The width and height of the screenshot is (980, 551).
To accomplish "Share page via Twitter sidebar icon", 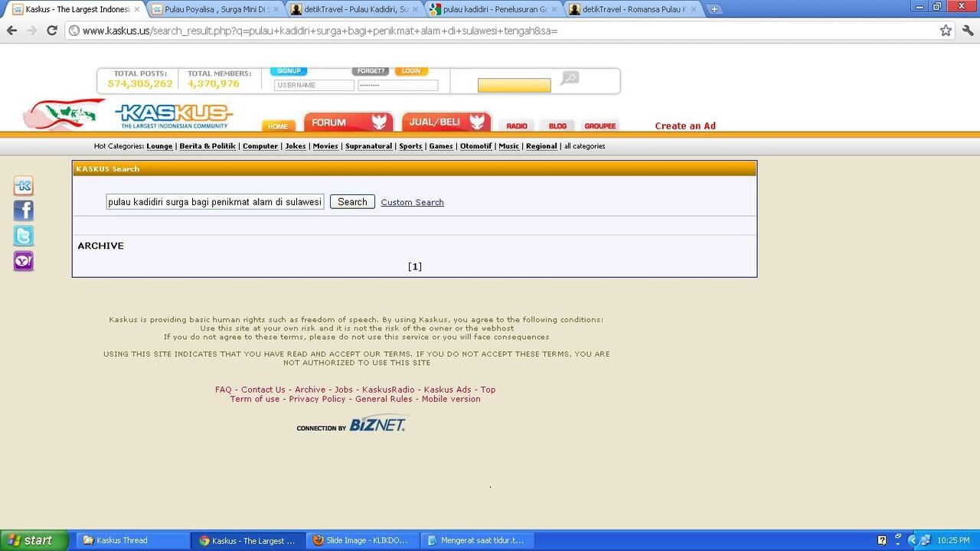I will 24,236.
